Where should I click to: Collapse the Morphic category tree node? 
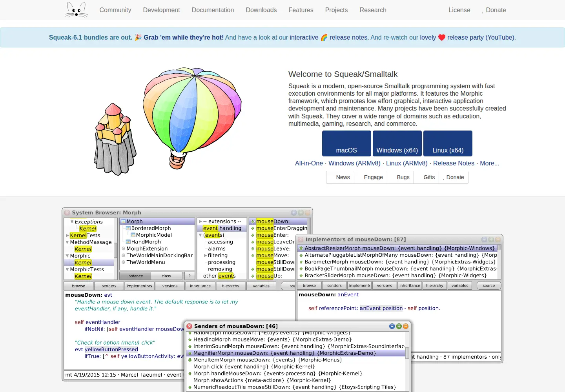(x=67, y=256)
